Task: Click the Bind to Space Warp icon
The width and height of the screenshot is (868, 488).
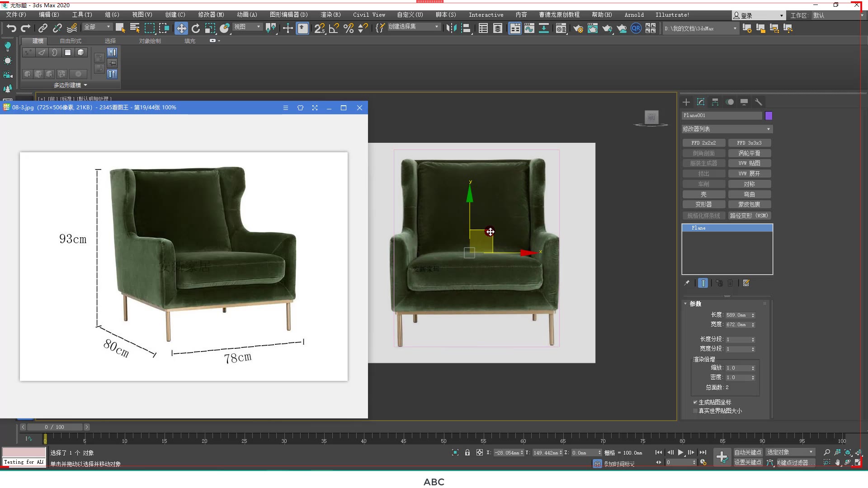Action: [x=72, y=28]
